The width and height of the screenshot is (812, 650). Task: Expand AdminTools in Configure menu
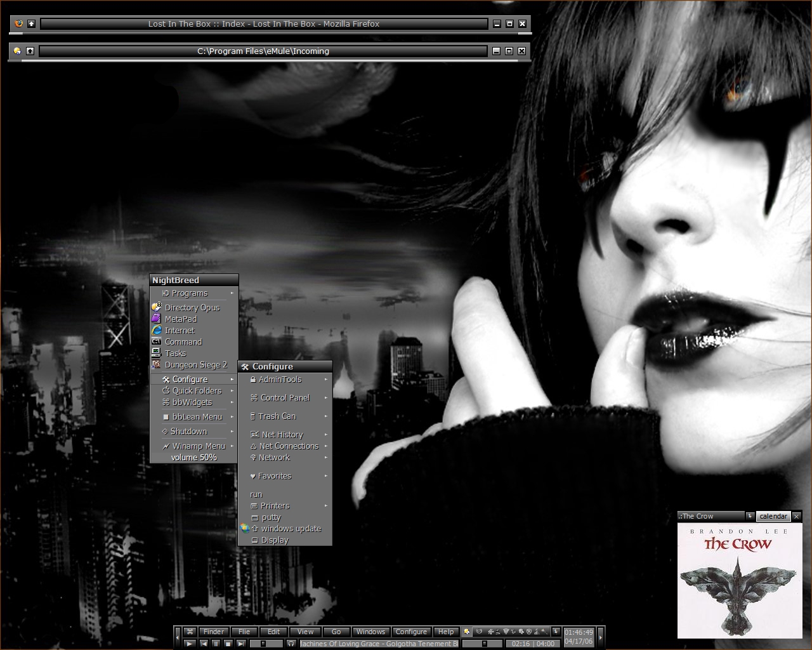(285, 379)
